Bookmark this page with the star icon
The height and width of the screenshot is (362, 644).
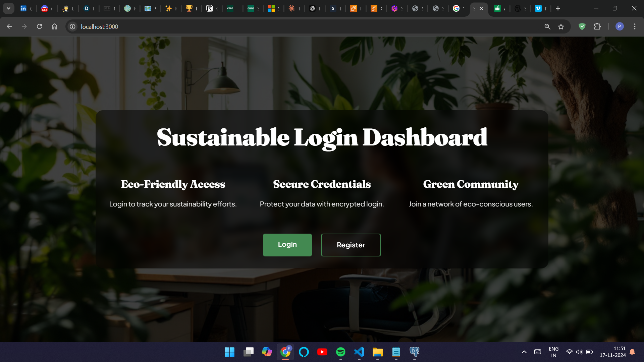(561, 26)
